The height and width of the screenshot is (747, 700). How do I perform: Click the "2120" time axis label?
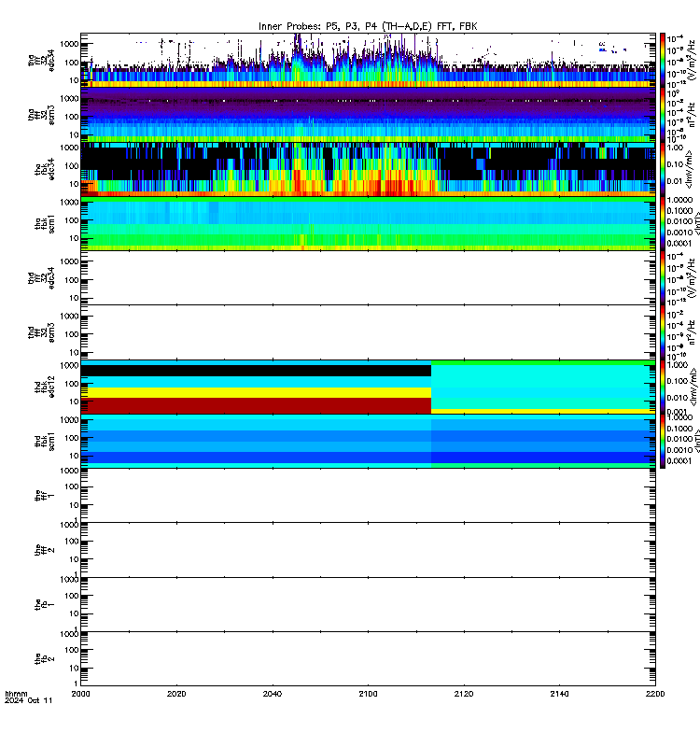click(464, 694)
